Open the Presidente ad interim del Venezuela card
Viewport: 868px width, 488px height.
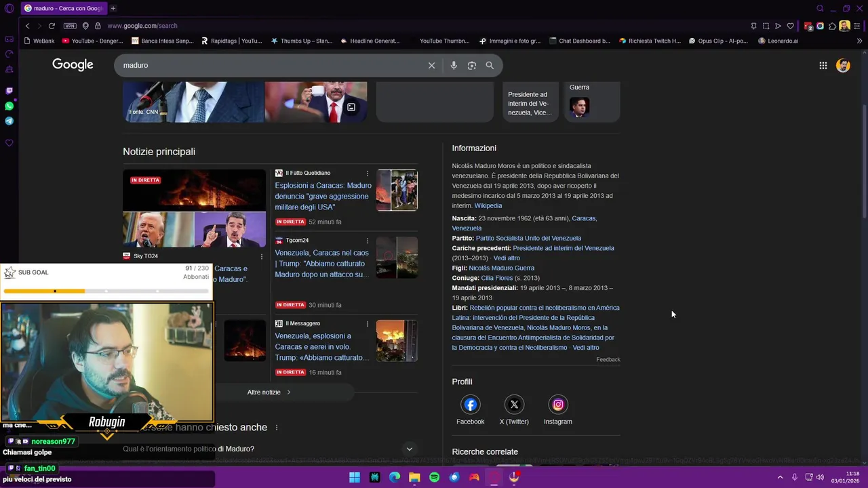(531, 102)
